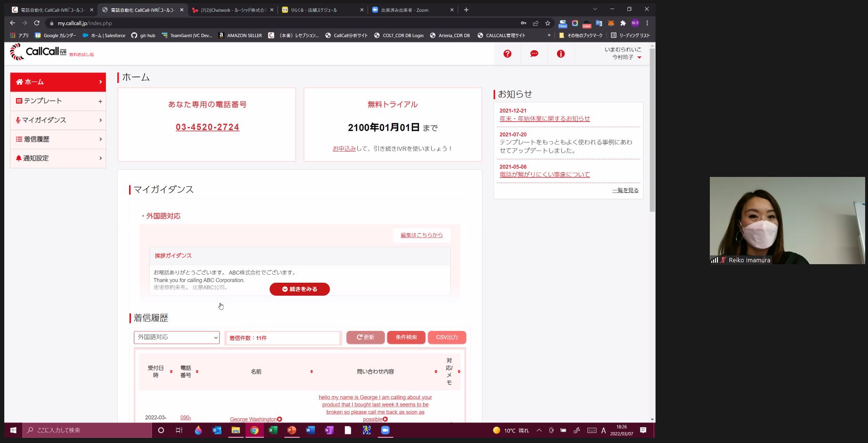
Task: Open Chrome's three-dot menu
Action: (647, 23)
